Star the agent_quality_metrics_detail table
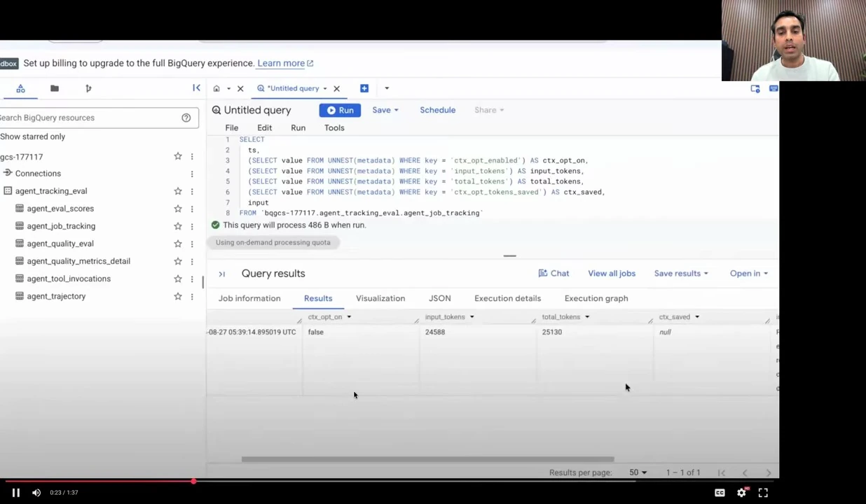 [178, 261]
